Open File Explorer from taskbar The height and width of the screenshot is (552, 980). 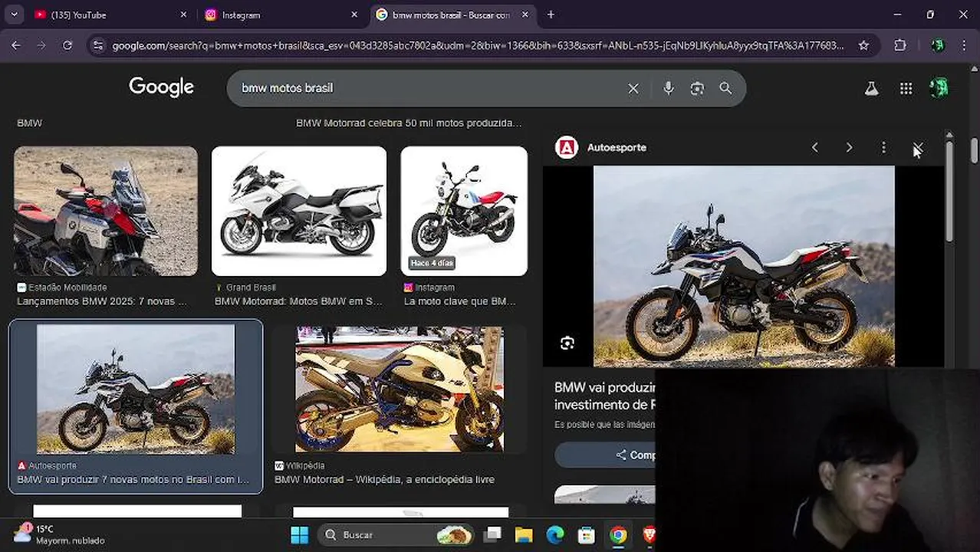524,534
